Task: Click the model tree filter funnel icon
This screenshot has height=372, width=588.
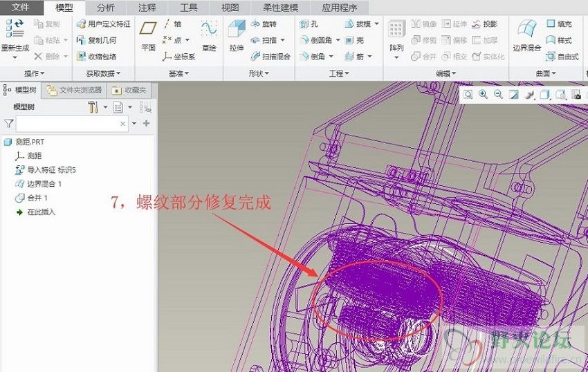Action: pyautogui.click(x=8, y=123)
